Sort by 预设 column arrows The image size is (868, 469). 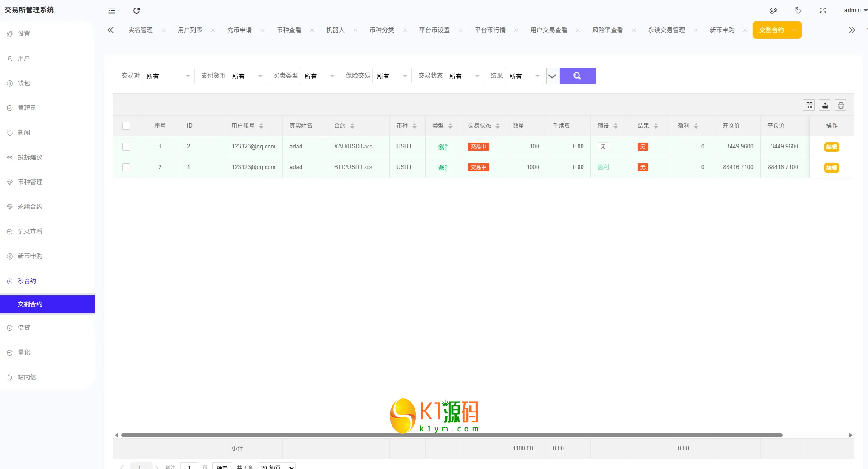(x=616, y=126)
